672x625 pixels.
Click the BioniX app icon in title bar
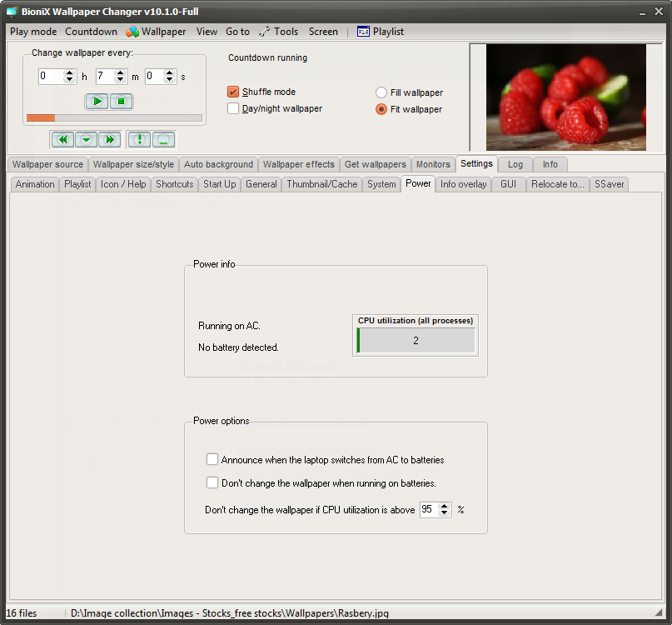click(12, 12)
